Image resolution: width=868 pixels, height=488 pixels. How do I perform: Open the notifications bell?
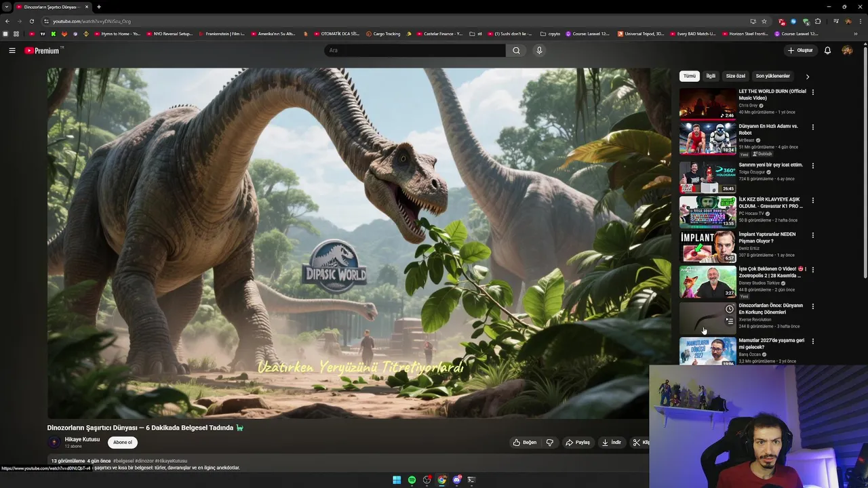pyautogui.click(x=827, y=50)
